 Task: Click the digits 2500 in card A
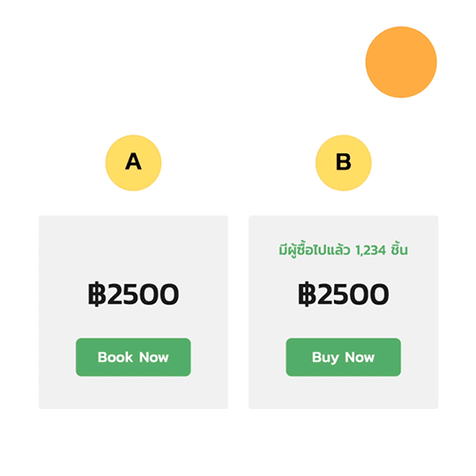144,294
